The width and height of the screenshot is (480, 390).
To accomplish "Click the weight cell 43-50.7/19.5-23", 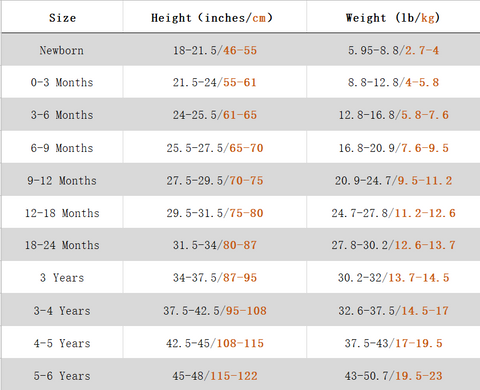I will [393, 375].
